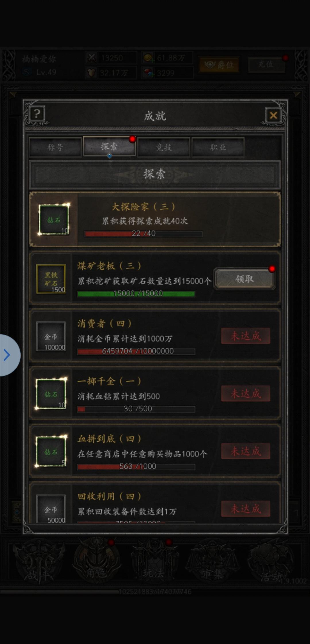The height and width of the screenshot is (644, 310).
Task: Tap the 钻石 reward icon for 血拼到底
Action: point(51,452)
